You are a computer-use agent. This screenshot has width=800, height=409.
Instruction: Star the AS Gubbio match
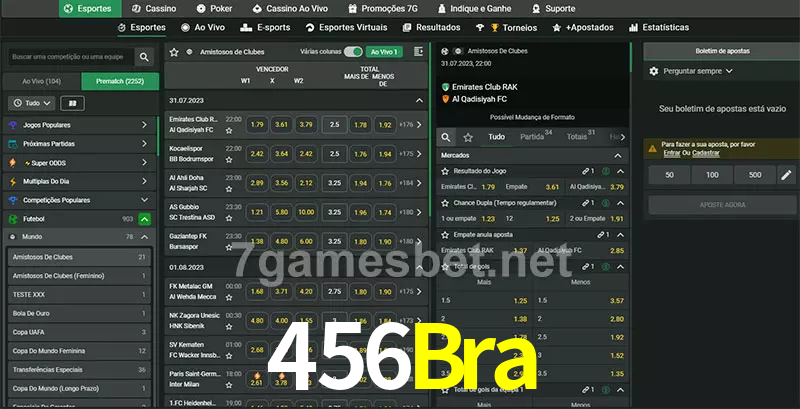229,218
